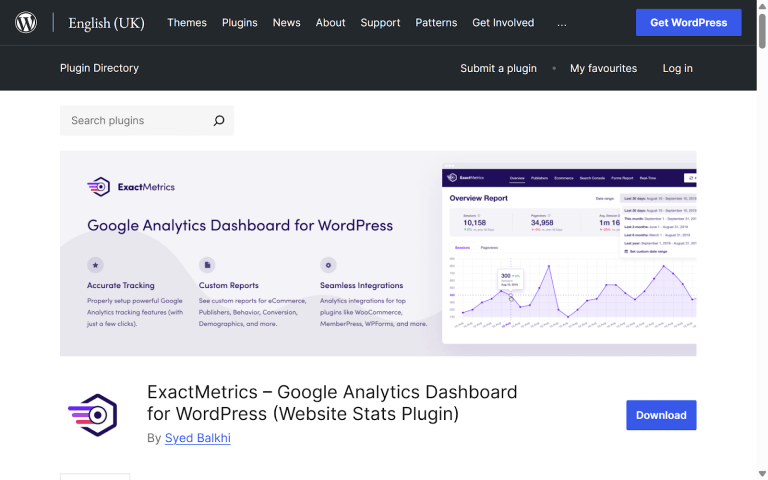The height and width of the screenshot is (480, 768).
Task: Click the WordPress logo icon
Action: pyautogui.click(x=25, y=23)
